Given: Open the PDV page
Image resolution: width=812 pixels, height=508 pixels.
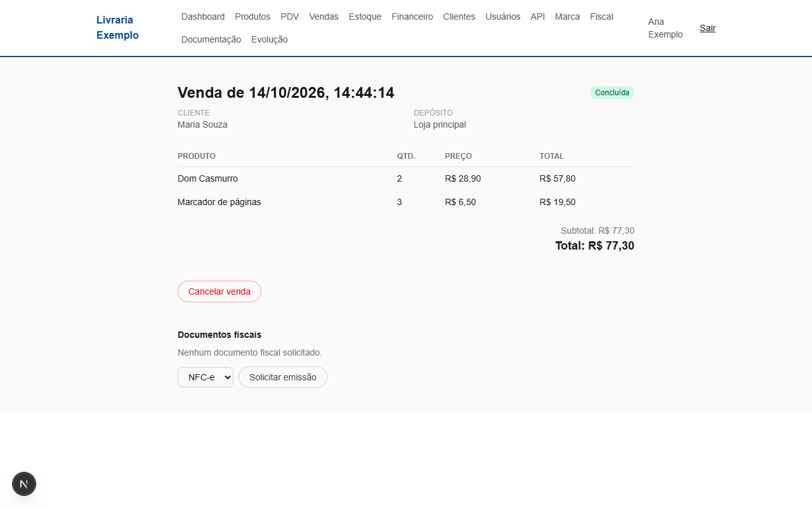Looking at the screenshot, I should point(290,17).
